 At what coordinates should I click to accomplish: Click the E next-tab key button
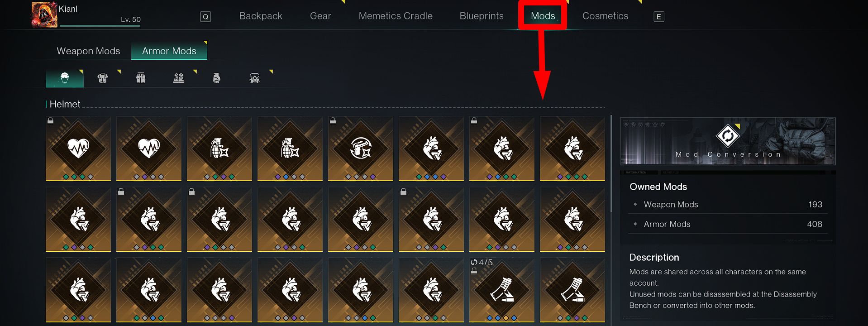click(x=659, y=17)
